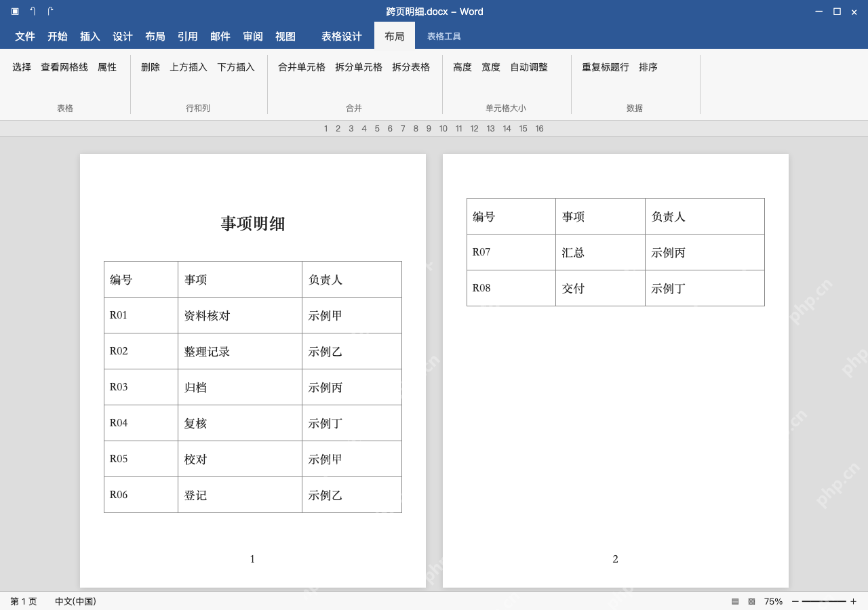
Task: Open the 引用 tab
Action: [x=188, y=37]
